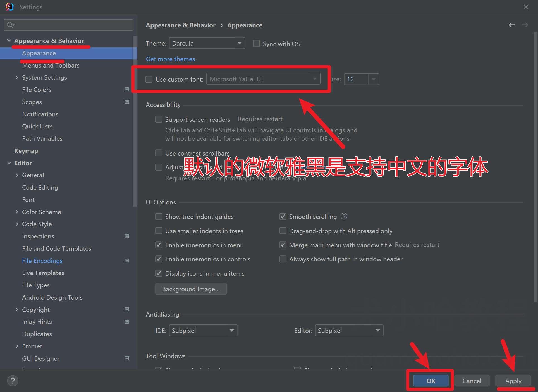Click the Get more themes link

pyautogui.click(x=170, y=59)
